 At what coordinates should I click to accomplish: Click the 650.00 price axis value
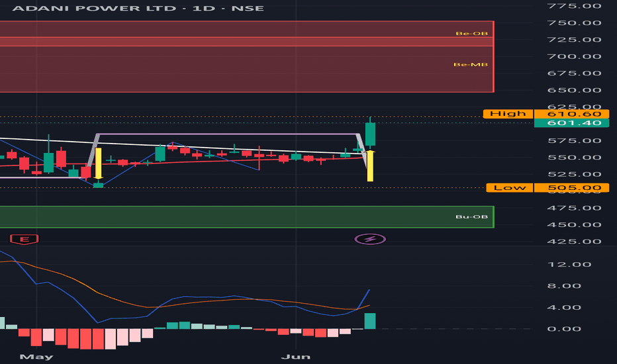pos(574,90)
